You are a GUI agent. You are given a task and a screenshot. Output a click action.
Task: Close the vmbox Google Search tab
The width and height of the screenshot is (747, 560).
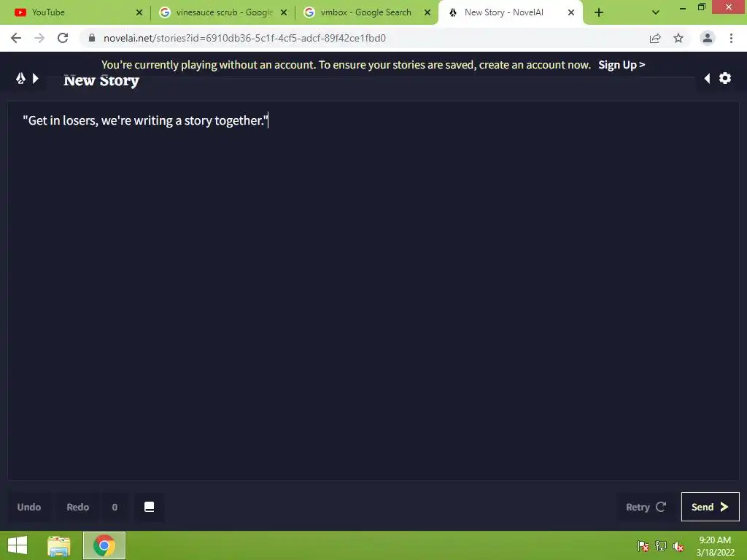pos(427,12)
